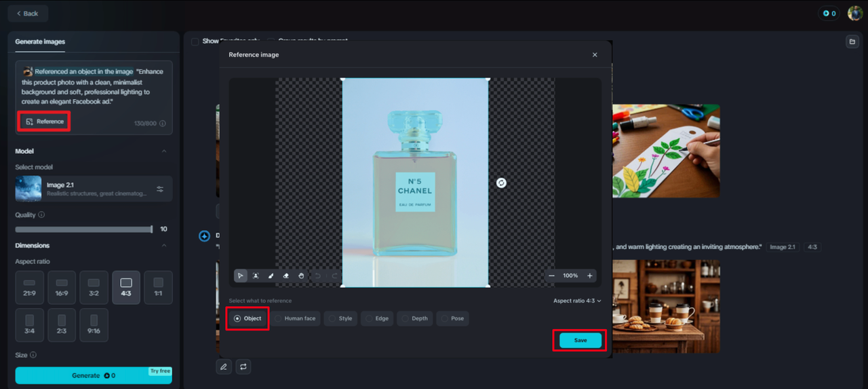Redo the reference edit
The width and height of the screenshot is (868, 389).
[334, 276]
